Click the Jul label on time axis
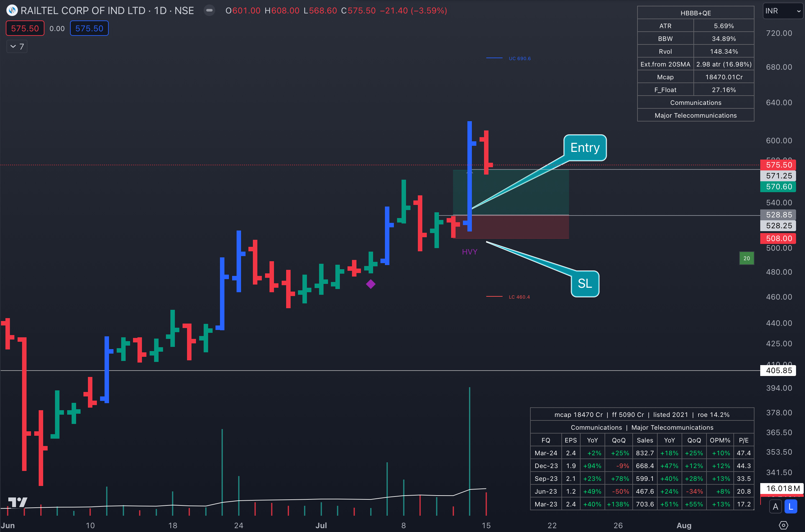The height and width of the screenshot is (532, 805). pos(321,526)
